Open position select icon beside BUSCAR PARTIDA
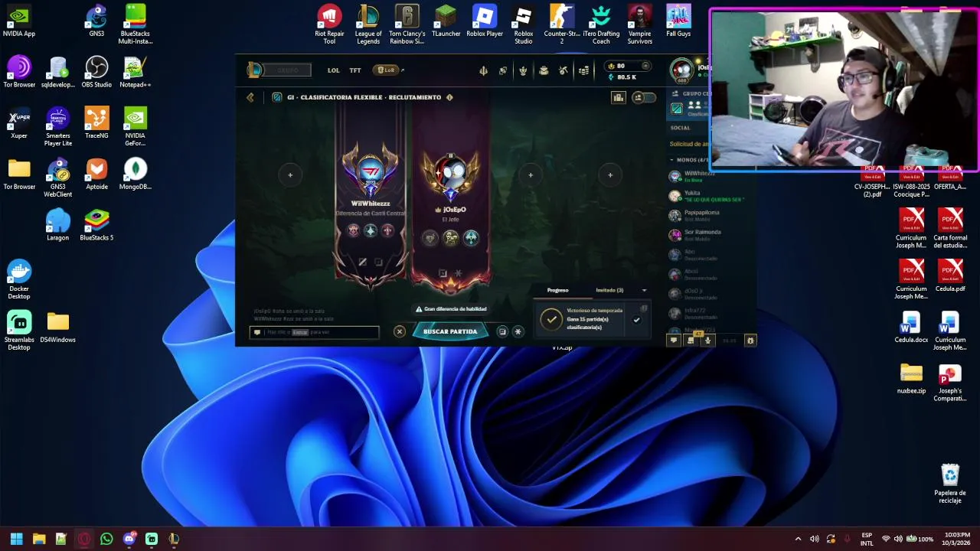980x551 pixels. coord(502,331)
